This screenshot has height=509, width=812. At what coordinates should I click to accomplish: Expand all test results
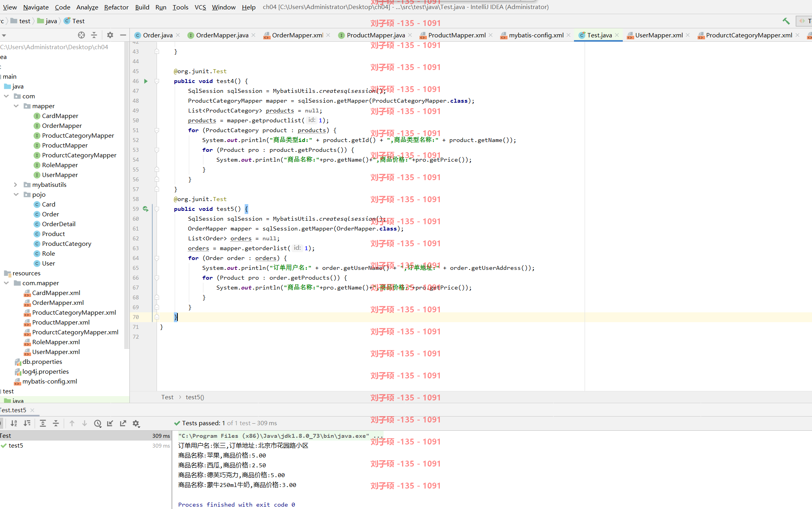[43, 423]
